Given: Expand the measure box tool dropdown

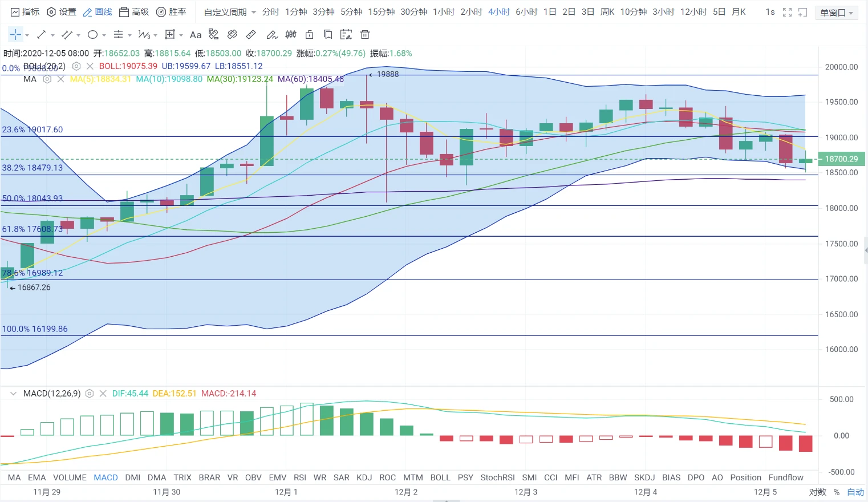Looking at the screenshot, I should (181, 35).
